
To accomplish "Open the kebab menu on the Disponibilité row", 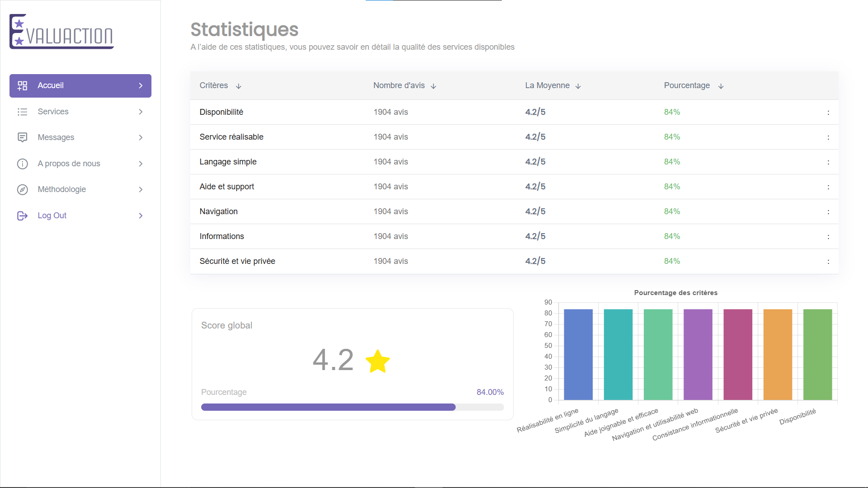I will point(829,112).
